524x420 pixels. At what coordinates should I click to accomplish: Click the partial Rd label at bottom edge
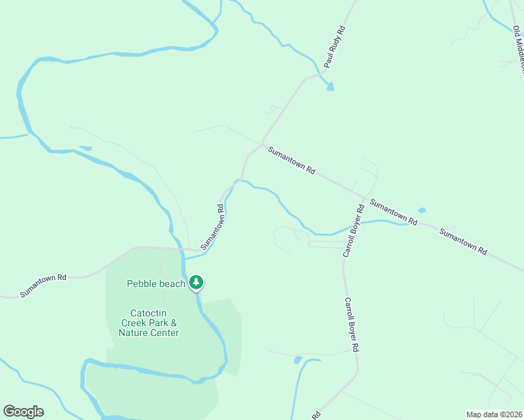coord(316,416)
